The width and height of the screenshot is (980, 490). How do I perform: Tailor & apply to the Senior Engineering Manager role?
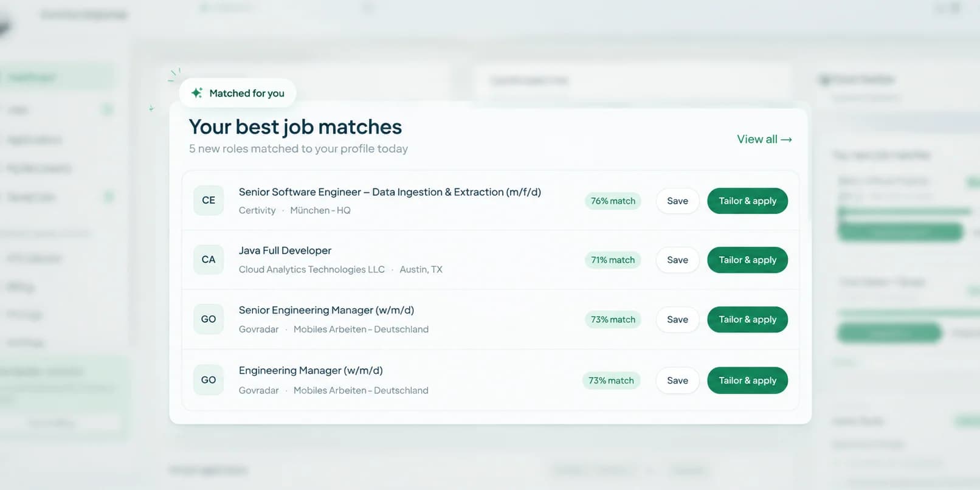pyautogui.click(x=747, y=320)
